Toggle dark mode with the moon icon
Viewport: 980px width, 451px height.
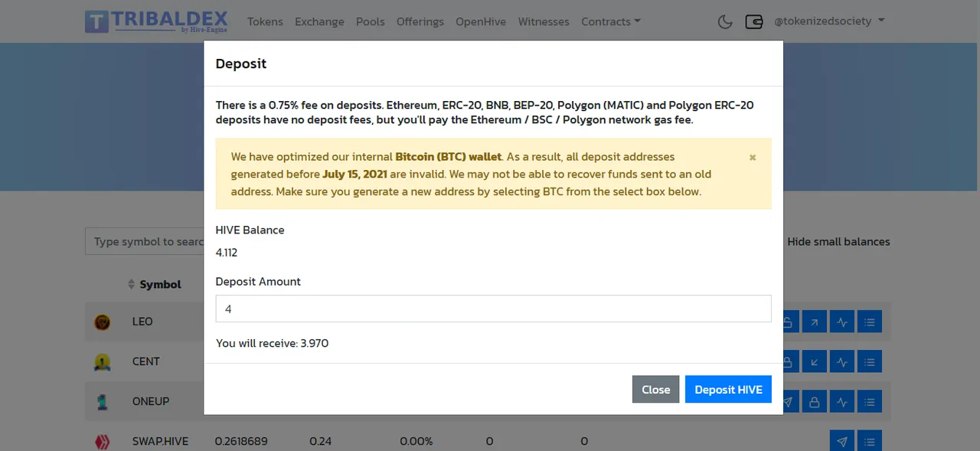725,21
